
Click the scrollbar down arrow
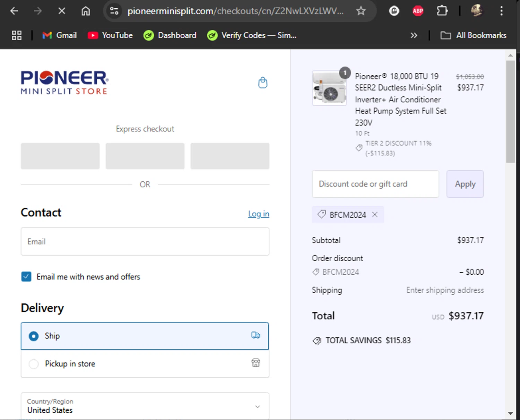pyautogui.click(x=510, y=413)
